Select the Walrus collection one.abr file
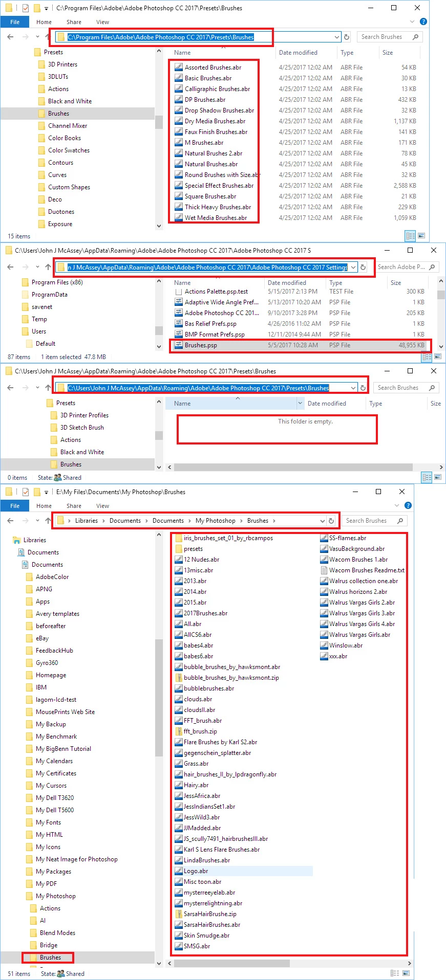This screenshot has height=980, width=446. 359,581
